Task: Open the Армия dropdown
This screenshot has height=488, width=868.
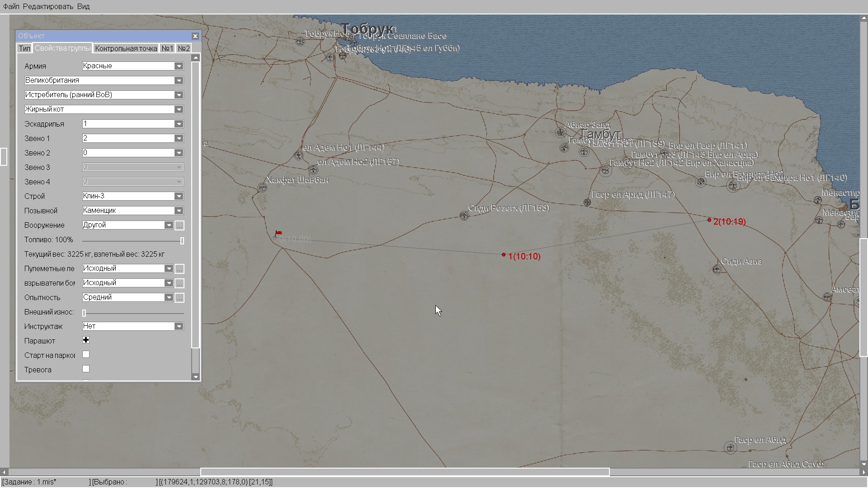Action: [179, 66]
